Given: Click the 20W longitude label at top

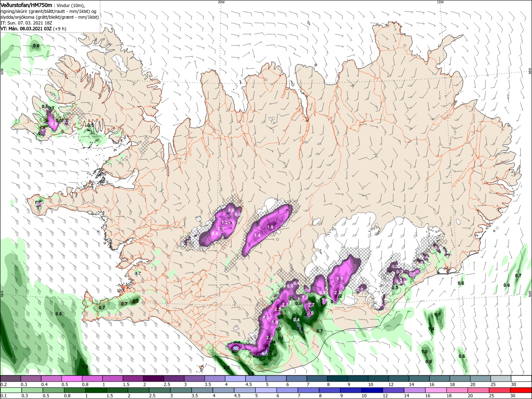Looking at the screenshot, I should pyautogui.click(x=221, y=2).
